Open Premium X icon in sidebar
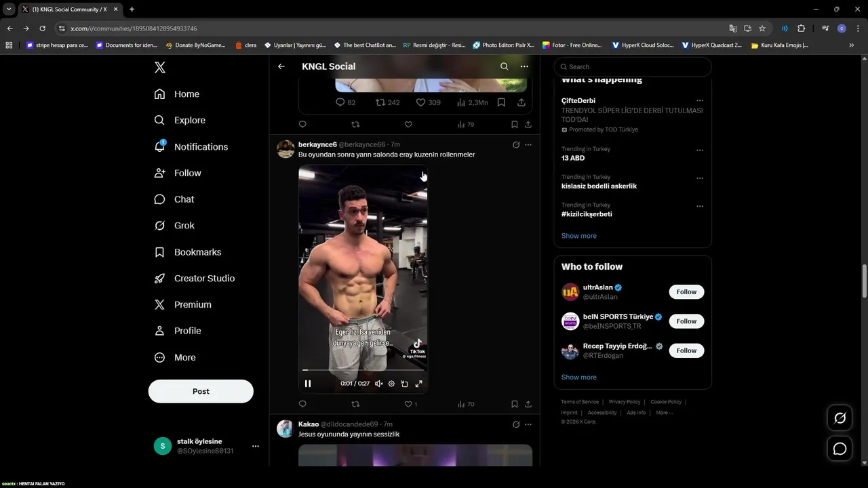 160,305
